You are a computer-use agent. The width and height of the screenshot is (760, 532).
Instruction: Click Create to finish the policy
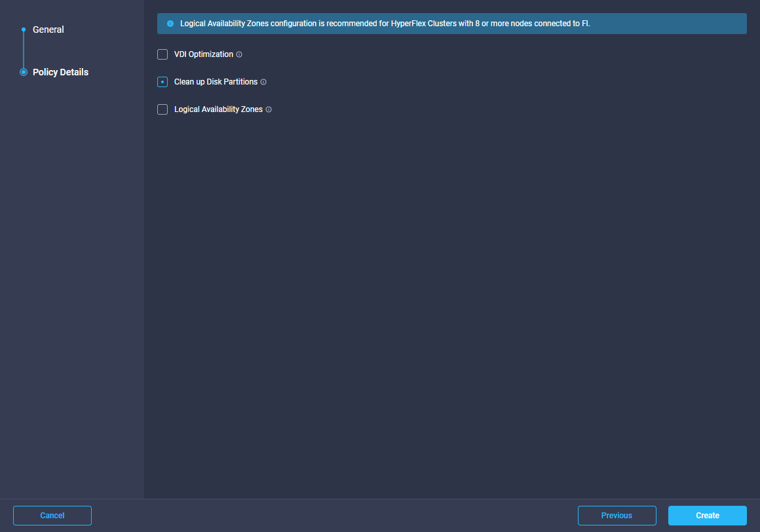pos(707,516)
